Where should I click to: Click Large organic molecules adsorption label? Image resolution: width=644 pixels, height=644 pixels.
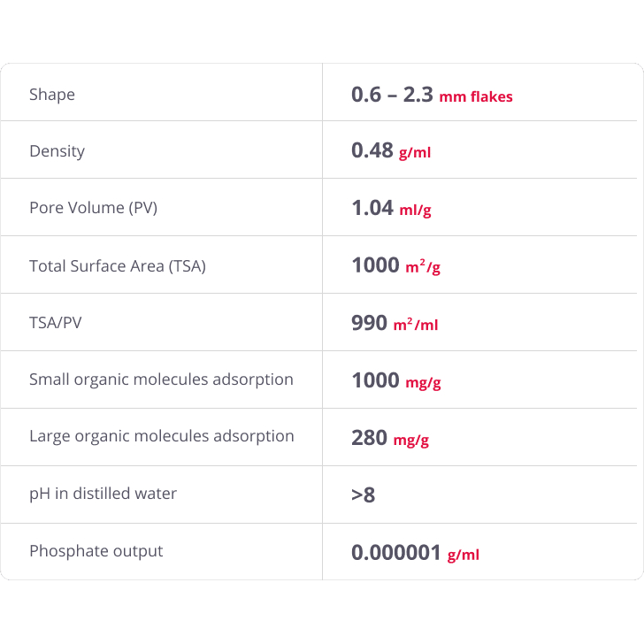pos(162,436)
